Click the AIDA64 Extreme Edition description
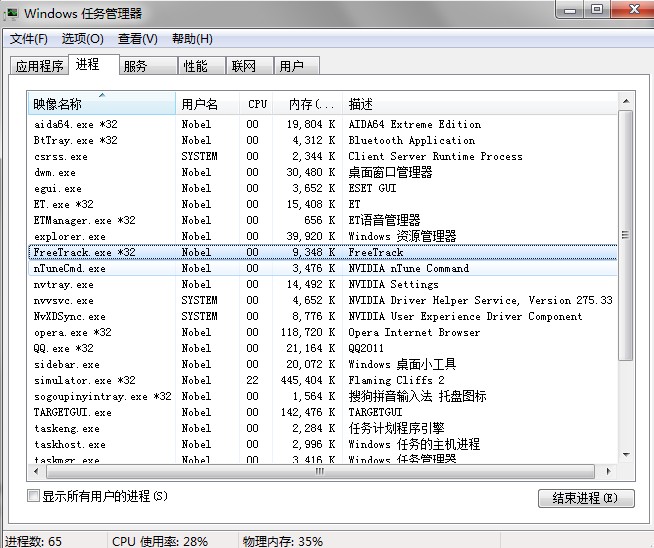The width and height of the screenshot is (654, 548). (415, 124)
